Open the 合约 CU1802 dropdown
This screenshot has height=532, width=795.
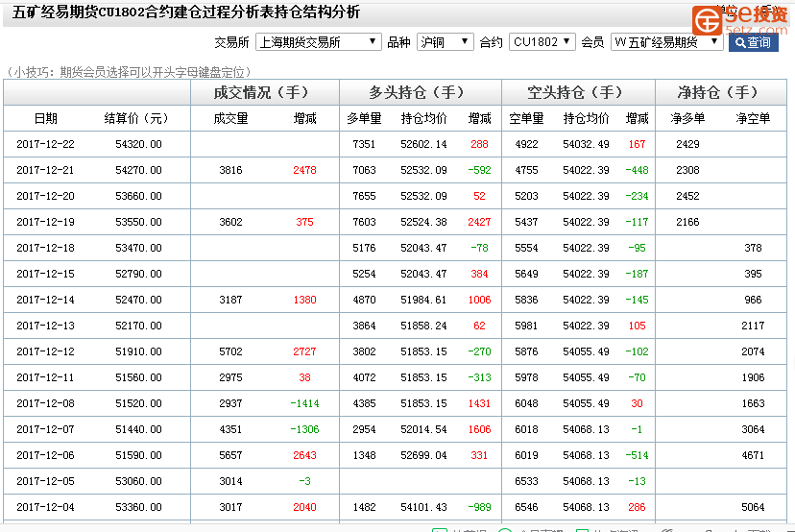[542, 42]
